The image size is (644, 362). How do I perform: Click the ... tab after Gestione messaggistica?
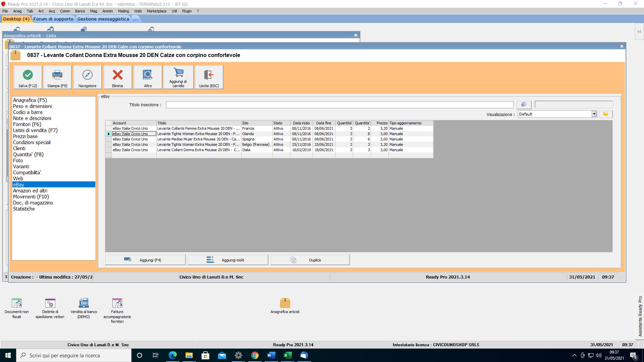pos(136,19)
